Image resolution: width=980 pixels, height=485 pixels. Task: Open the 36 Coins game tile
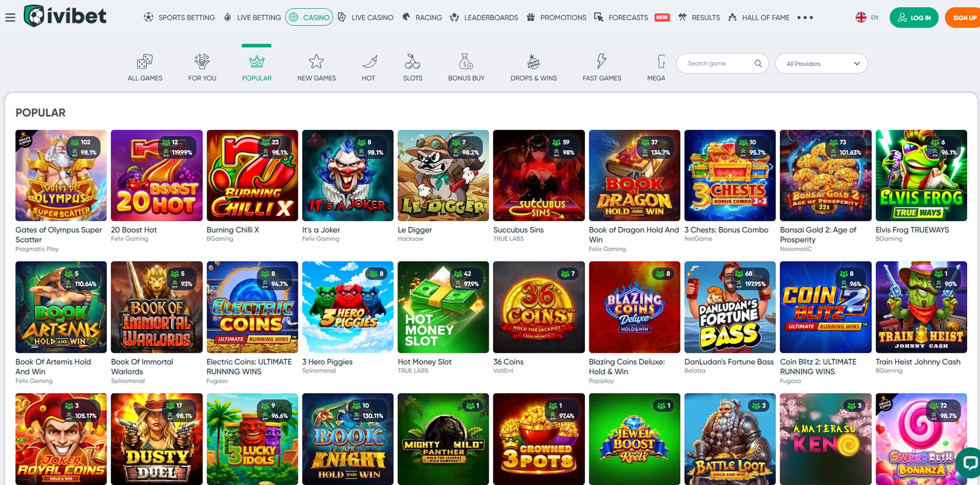tap(539, 307)
